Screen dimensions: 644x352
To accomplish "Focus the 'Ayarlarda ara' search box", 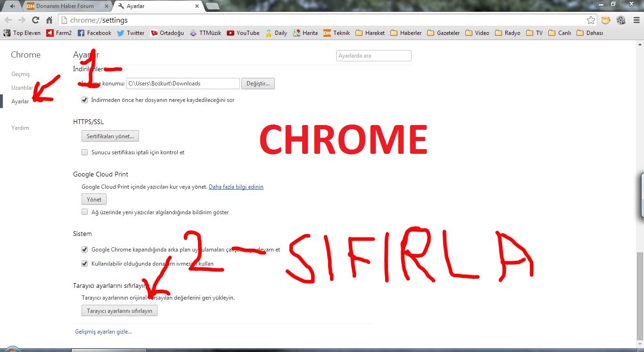I will 374,56.
